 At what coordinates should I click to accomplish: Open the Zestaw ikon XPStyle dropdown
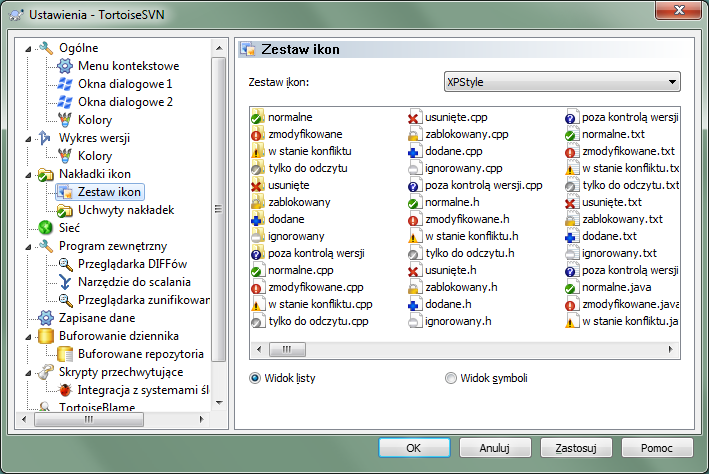point(562,82)
